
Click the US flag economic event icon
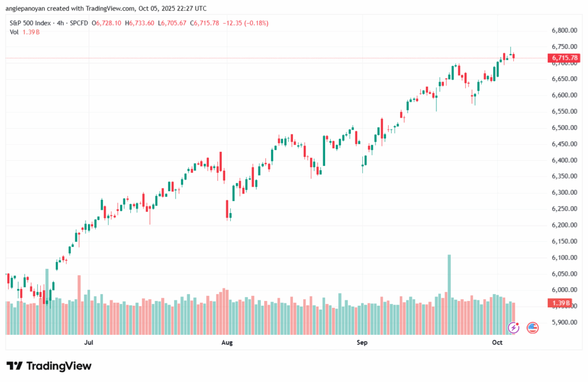[x=532, y=327]
